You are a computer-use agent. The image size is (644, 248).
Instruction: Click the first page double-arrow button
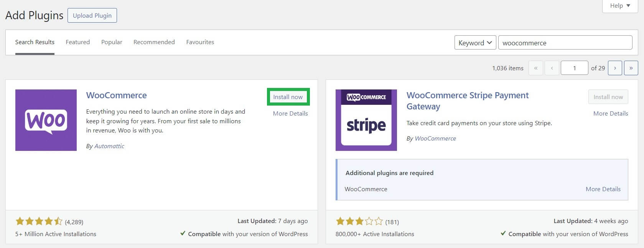click(535, 68)
